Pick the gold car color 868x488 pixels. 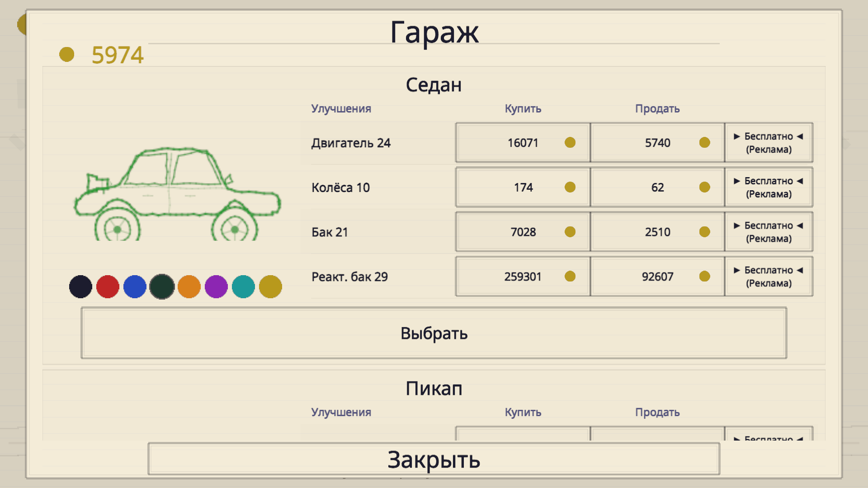pyautogui.click(x=270, y=286)
